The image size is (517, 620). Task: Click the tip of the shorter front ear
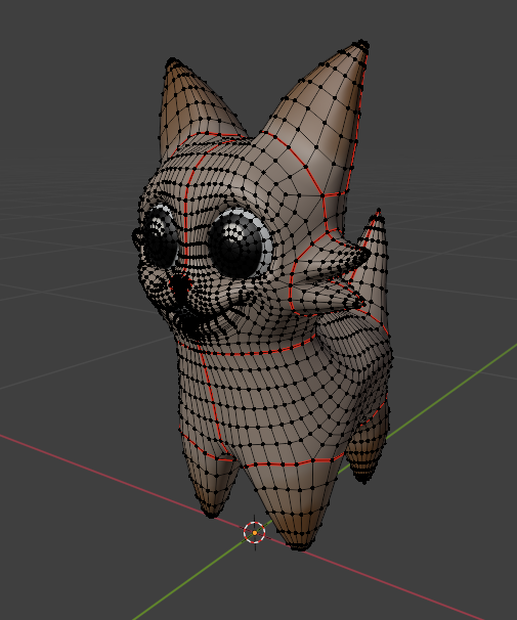(173, 62)
